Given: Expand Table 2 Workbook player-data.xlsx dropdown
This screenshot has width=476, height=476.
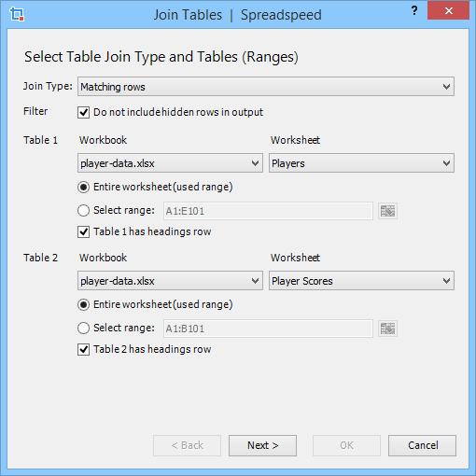Looking at the screenshot, I should 170,281.
